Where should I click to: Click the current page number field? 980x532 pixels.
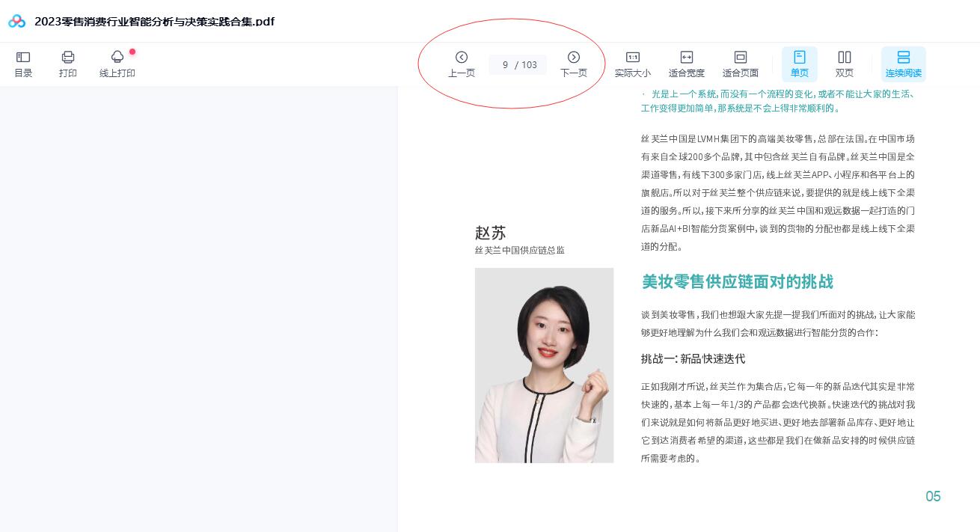(505, 65)
